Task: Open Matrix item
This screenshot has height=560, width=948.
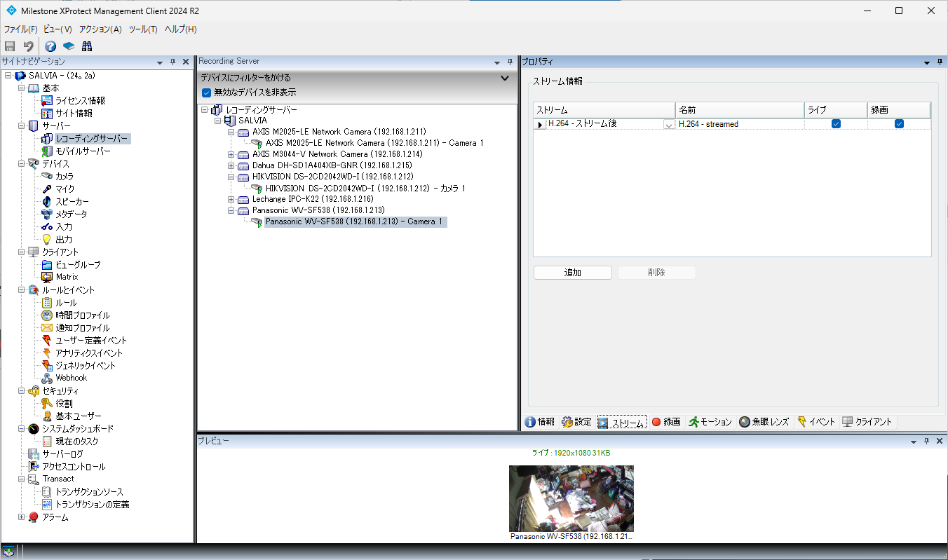Action: pyautogui.click(x=67, y=277)
